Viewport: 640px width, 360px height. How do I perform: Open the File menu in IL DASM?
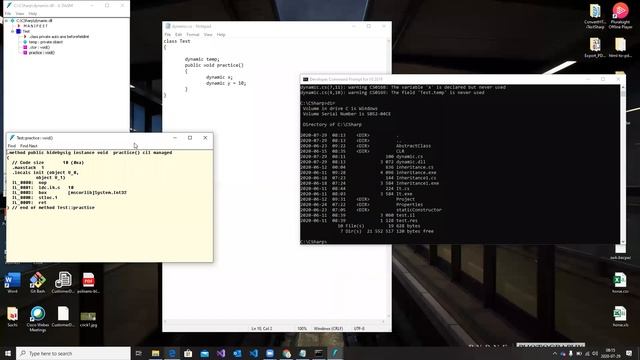click(8, 13)
